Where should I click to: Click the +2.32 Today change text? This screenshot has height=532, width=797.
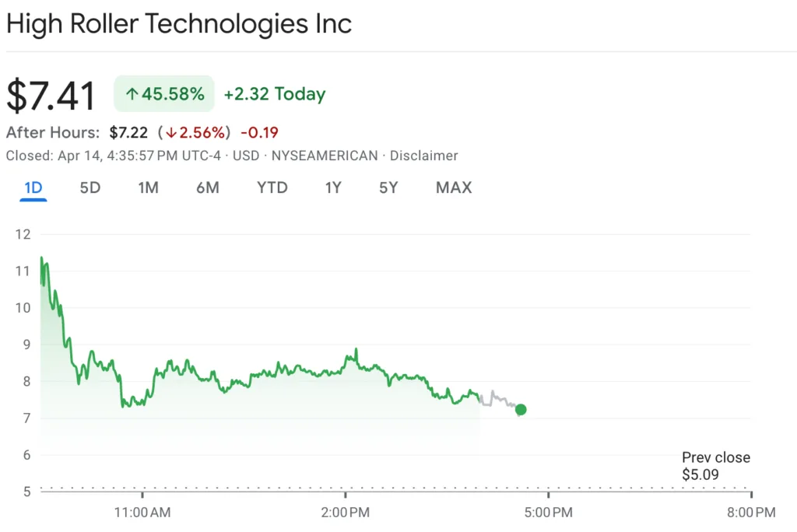tap(274, 93)
